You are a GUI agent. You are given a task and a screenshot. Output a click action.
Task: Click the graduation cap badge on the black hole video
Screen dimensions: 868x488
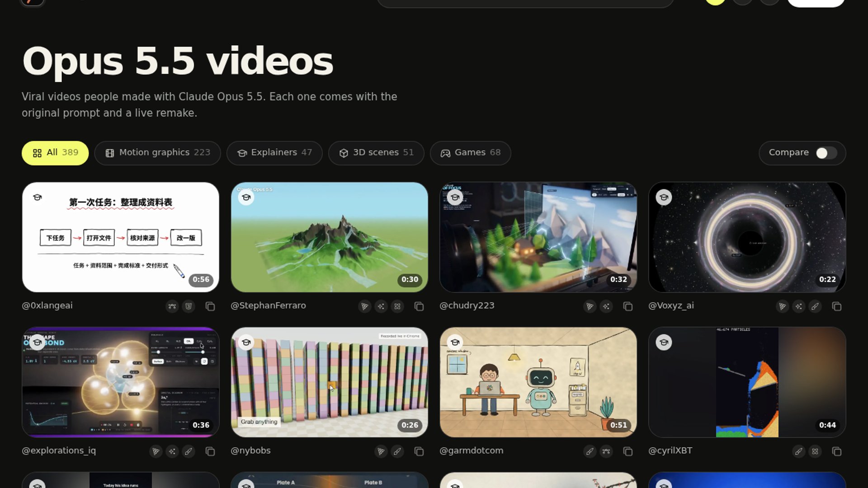tap(664, 197)
